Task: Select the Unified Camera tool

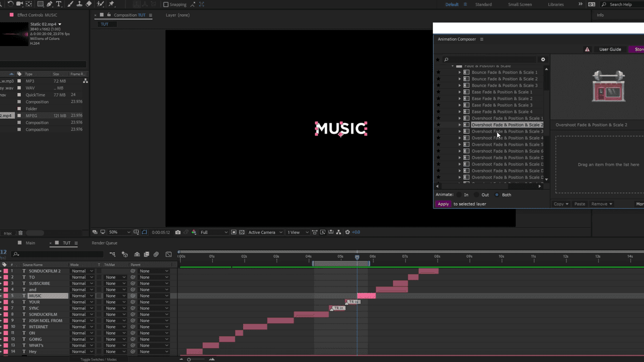Action: click(x=20, y=4)
